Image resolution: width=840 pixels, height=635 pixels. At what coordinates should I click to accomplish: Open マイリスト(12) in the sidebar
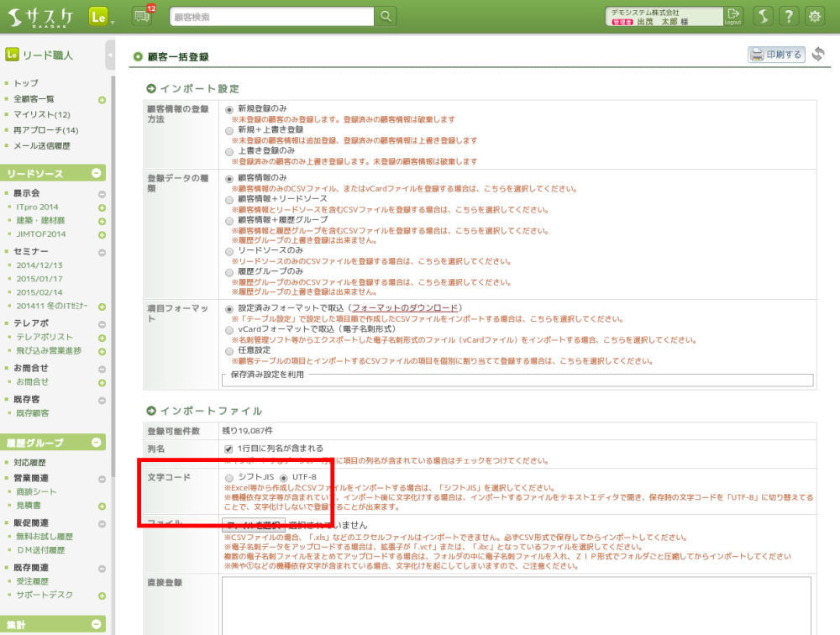(42, 114)
